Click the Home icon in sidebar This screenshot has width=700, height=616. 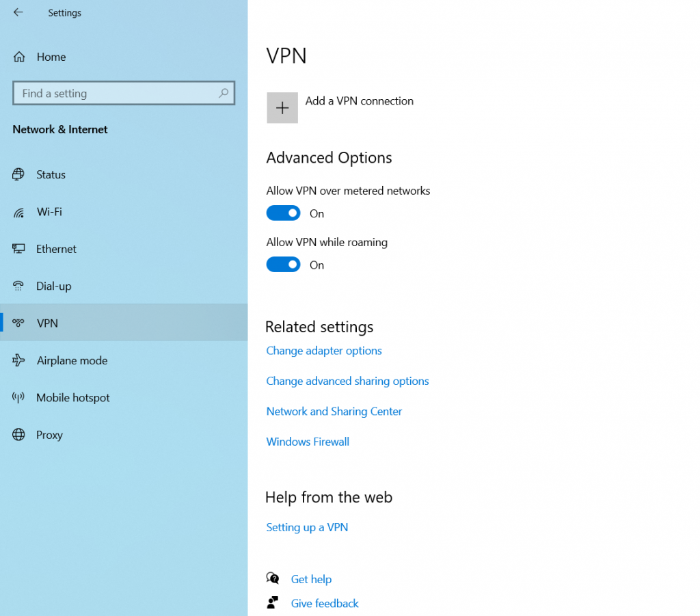(19, 57)
